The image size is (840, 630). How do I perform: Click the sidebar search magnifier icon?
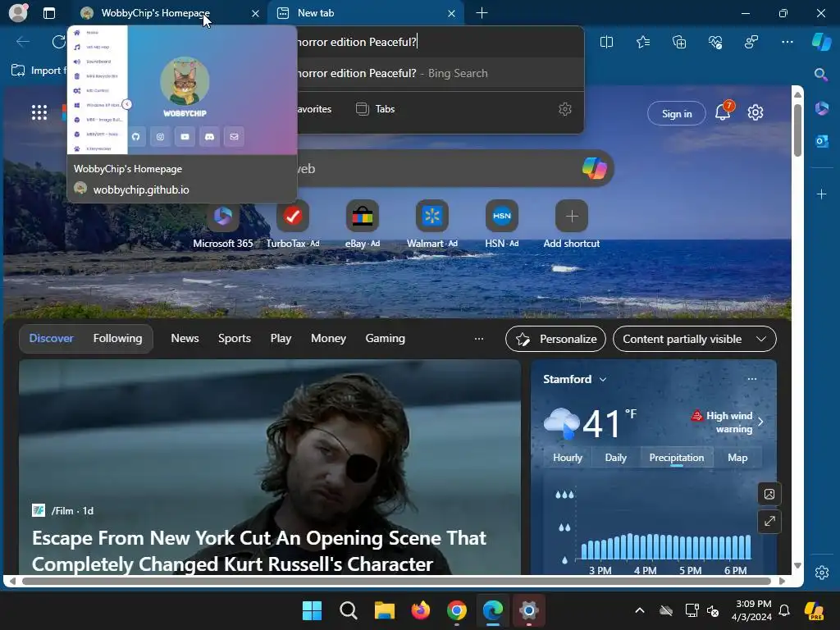click(821, 75)
